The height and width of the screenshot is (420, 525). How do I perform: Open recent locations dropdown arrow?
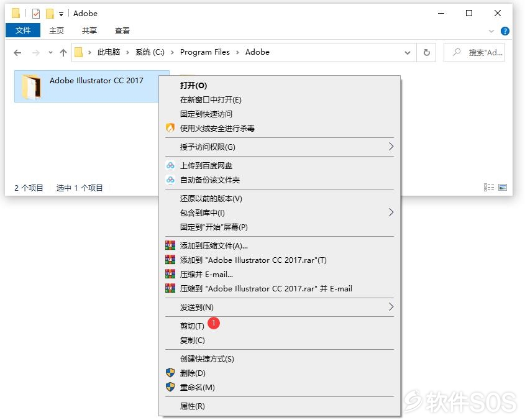coord(50,53)
